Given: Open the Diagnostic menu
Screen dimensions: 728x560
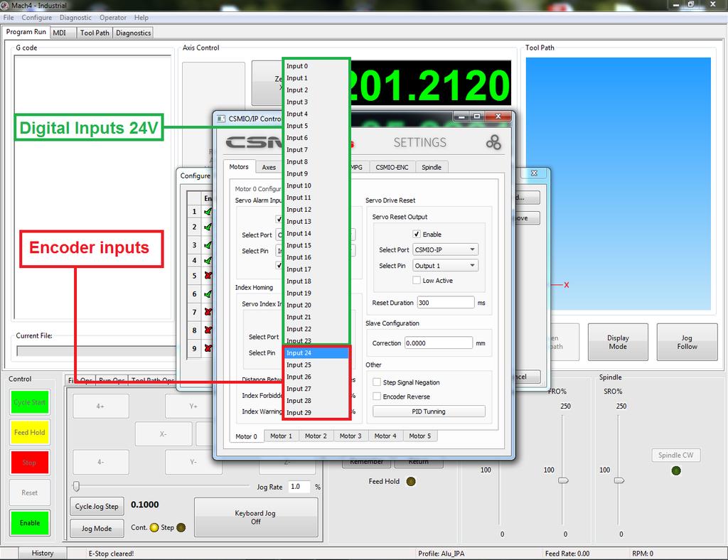Looking at the screenshot, I should [75, 18].
